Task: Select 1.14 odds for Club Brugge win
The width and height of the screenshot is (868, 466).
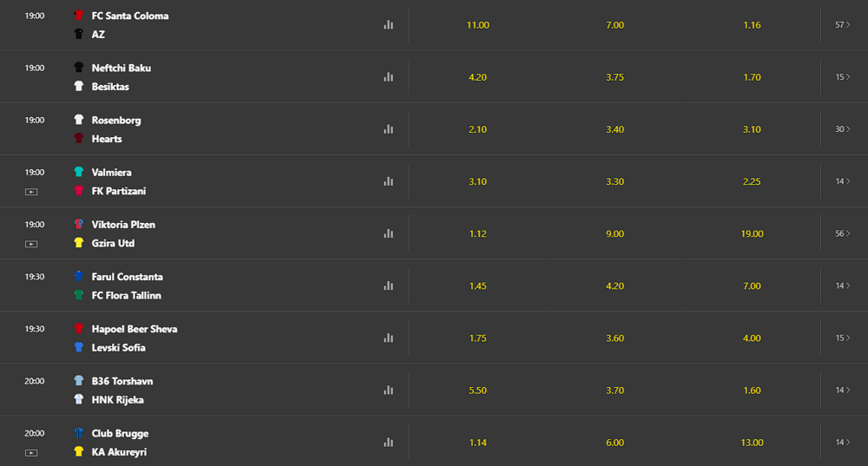Action: click(477, 443)
